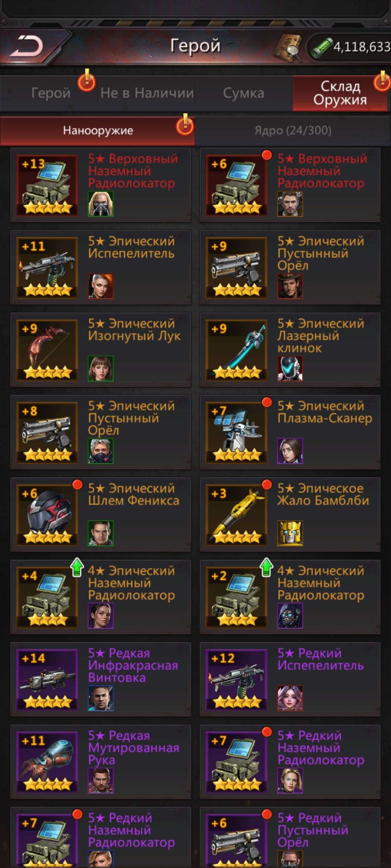This screenshot has width=391, height=868.
Task: Switch to the Сумка tab
Action: click(x=244, y=93)
